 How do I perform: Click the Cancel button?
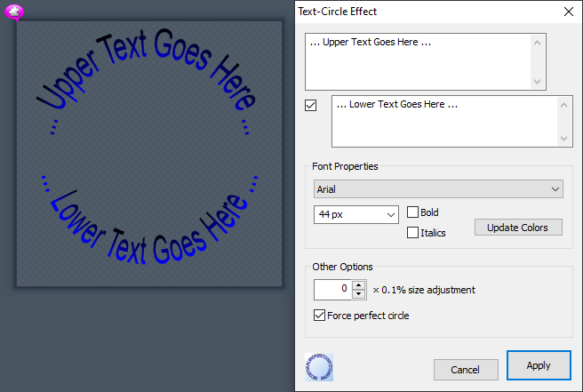point(466,370)
